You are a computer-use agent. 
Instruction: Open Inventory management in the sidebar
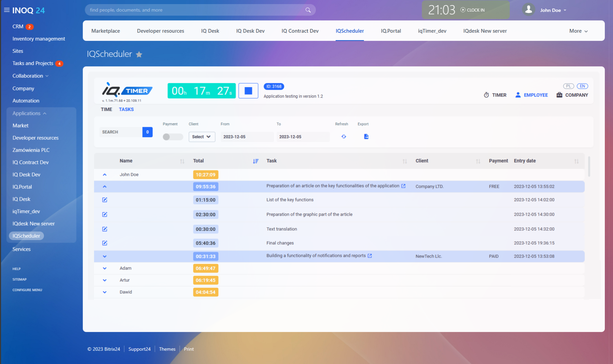coord(39,39)
